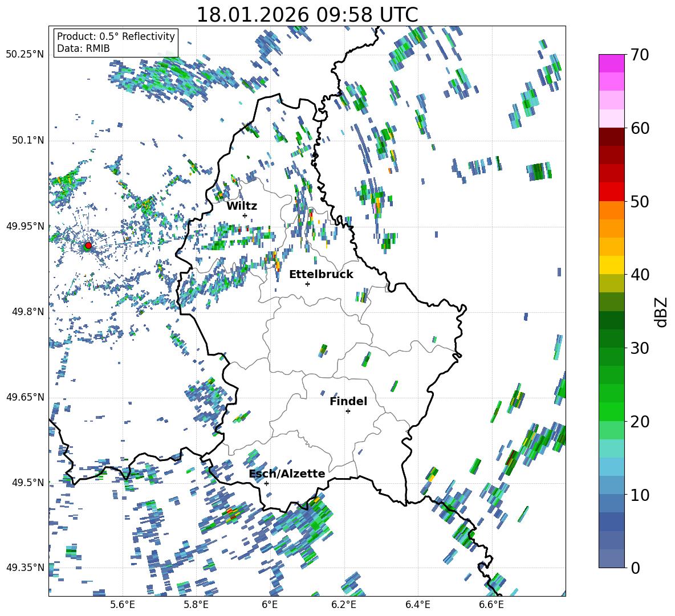Click the longitude label 5.6°E
Image resolution: width=675 pixels, height=616 pixels.
pos(123,605)
